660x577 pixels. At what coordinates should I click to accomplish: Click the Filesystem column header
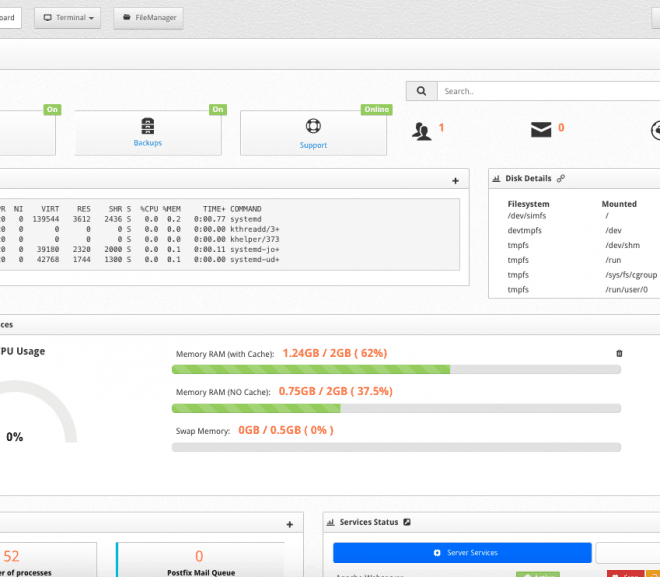point(528,204)
